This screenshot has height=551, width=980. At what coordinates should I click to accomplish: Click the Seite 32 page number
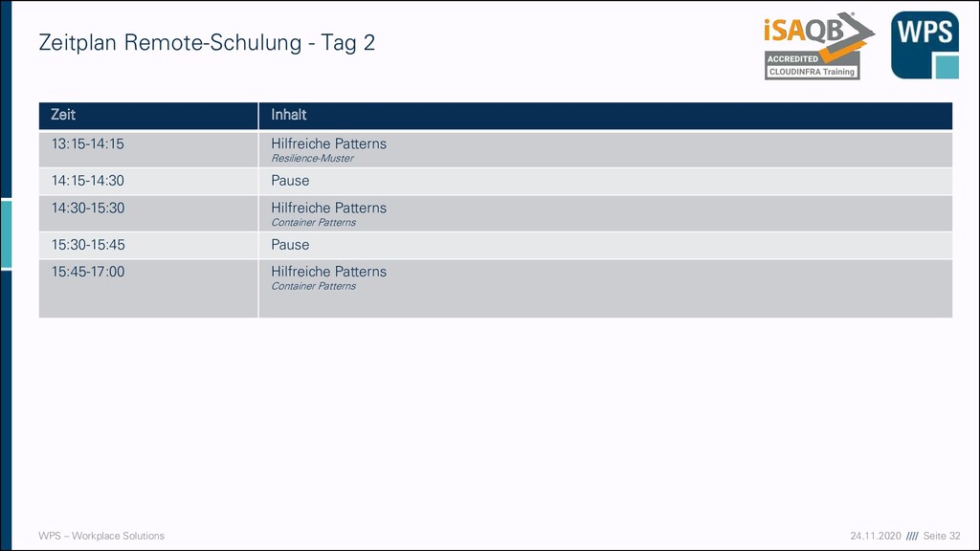pyautogui.click(x=942, y=536)
